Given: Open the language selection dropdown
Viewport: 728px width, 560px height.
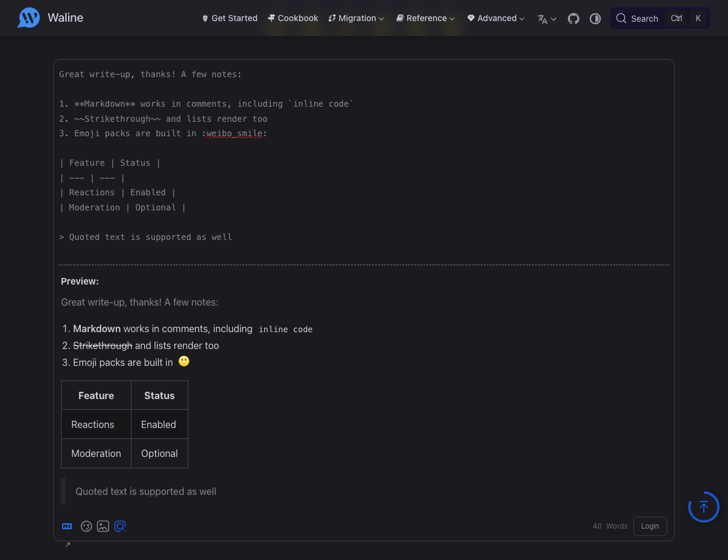Looking at the screenshot, I should pos(547,19).
